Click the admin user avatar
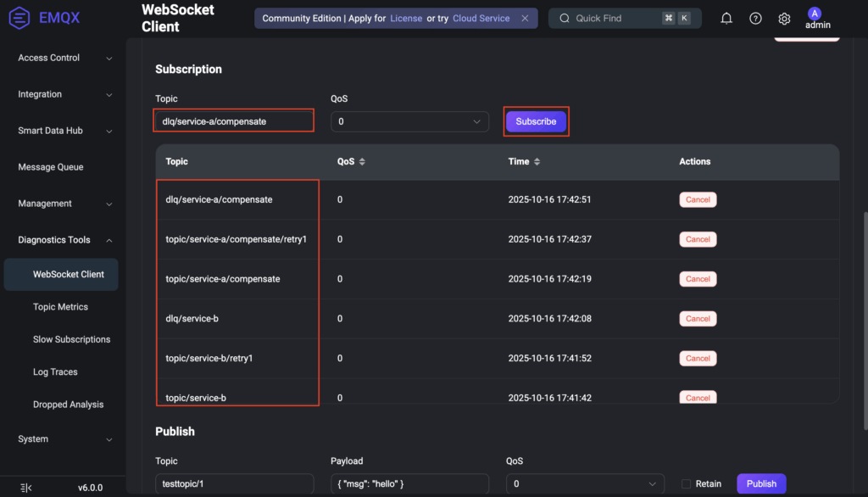 click(x=815, y=14)
